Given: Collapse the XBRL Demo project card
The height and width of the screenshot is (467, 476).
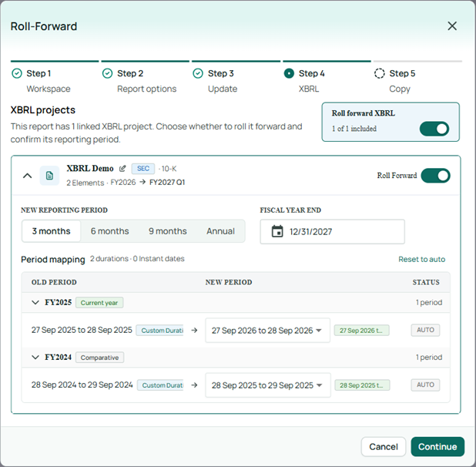Looking at the screenshot, I should point(27,176).
